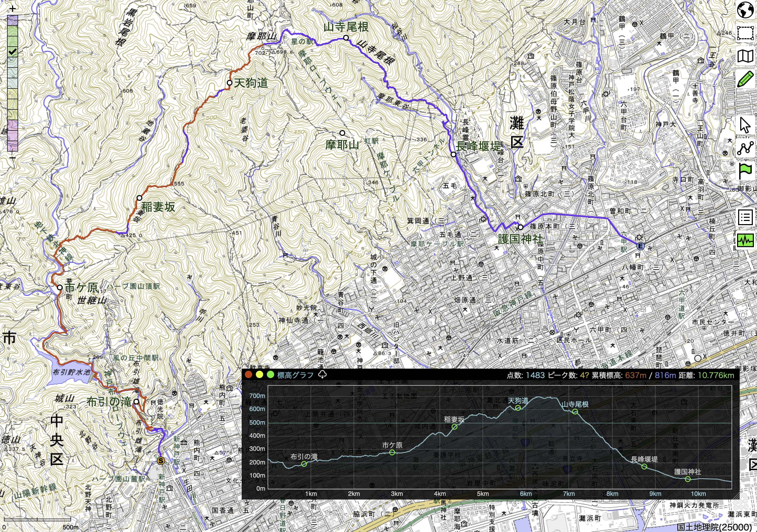Click the globe icon in right toolbar
Image resolution: width=757 pixels, height=532 pixels.
click(745, 10)
